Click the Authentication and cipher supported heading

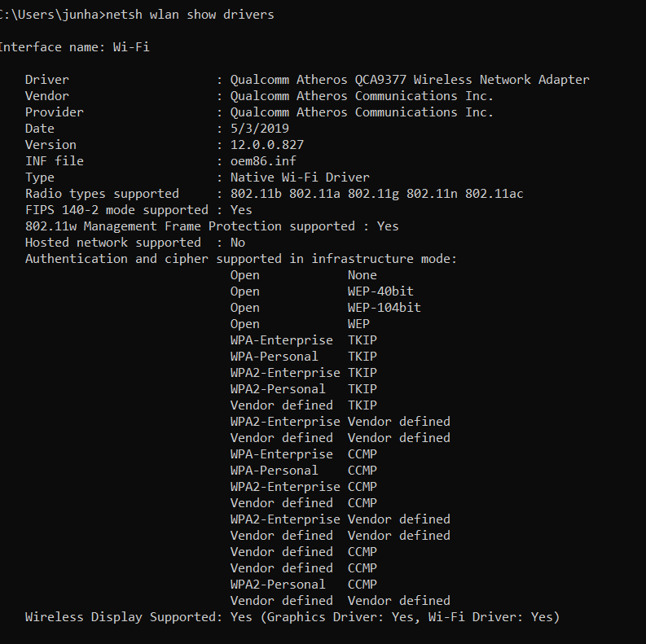click(x=241, y=259)
